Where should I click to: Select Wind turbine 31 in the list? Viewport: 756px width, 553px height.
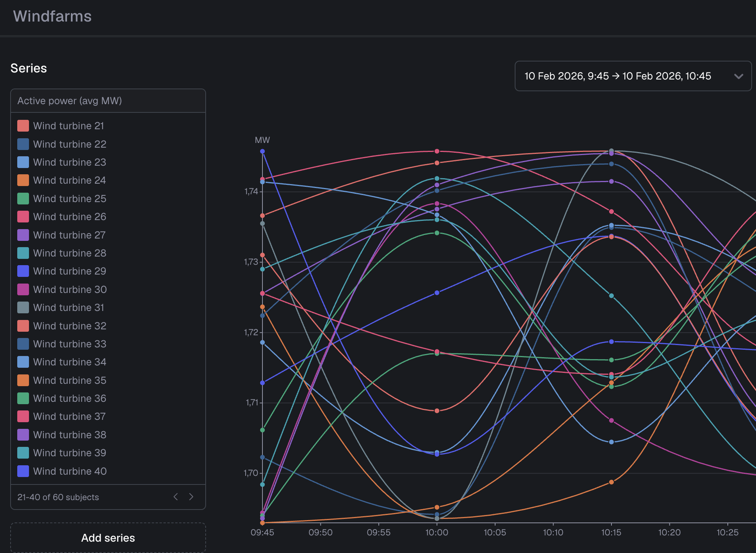(x=69, y=307)
